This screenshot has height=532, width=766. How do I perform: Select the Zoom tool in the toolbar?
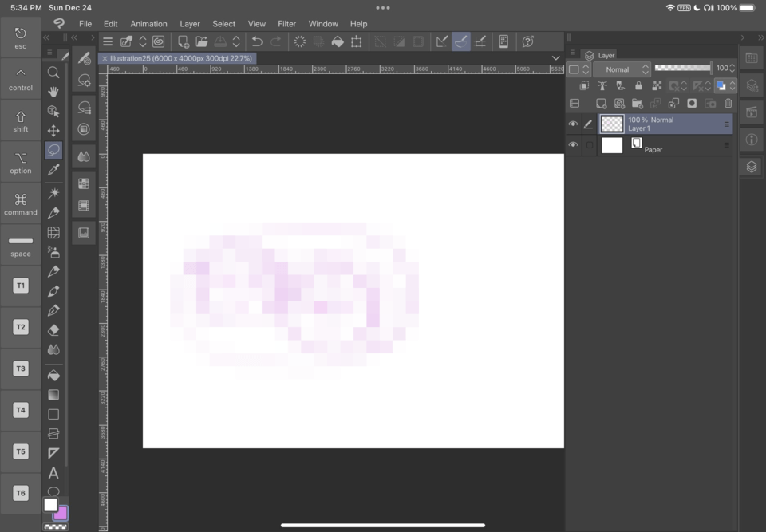click(x=53, y=72)
